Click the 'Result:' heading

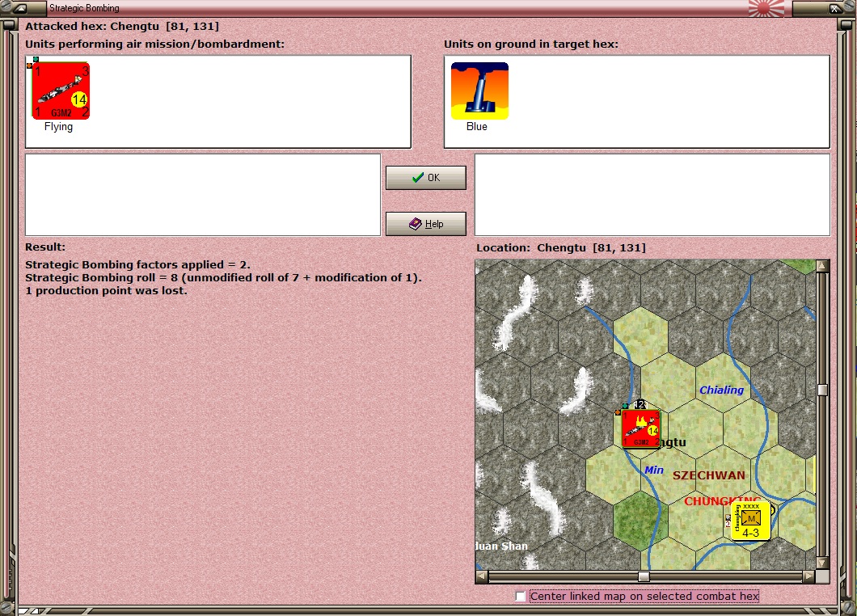point(44,247)
